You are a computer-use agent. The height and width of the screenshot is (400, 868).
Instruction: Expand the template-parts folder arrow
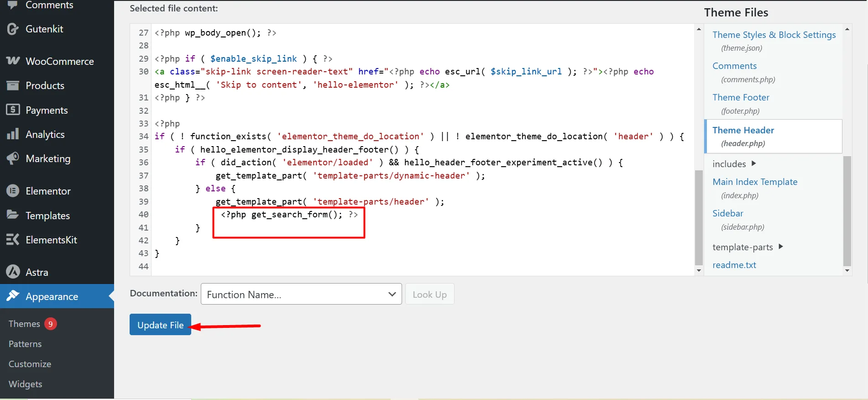(x=780, y=247)
